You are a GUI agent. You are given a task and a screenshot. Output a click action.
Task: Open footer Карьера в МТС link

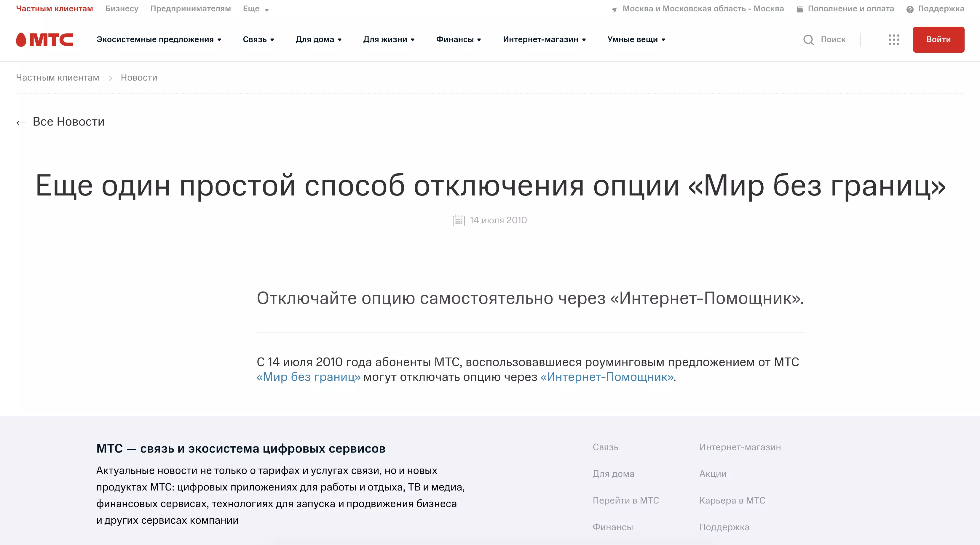(732, 501)
